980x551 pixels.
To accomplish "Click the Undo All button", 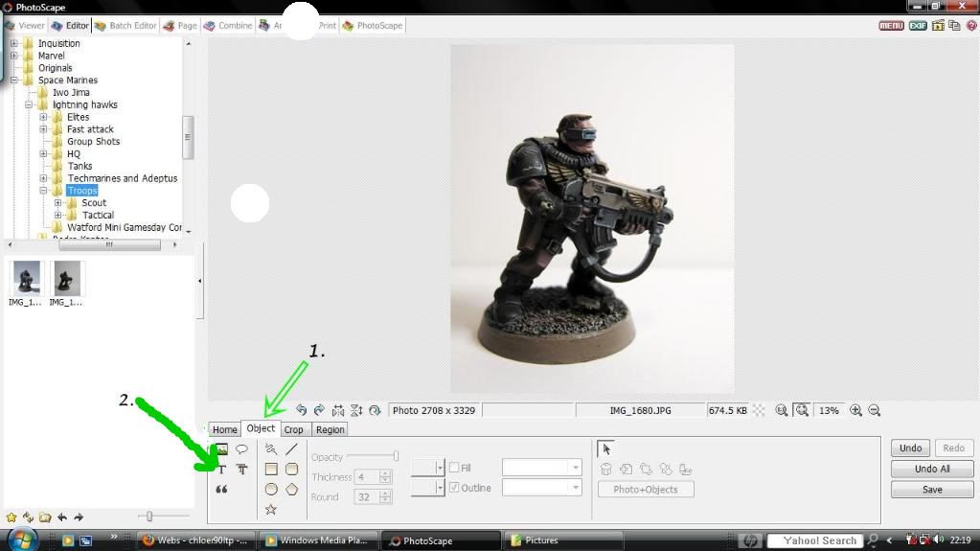I will (932, 469).
